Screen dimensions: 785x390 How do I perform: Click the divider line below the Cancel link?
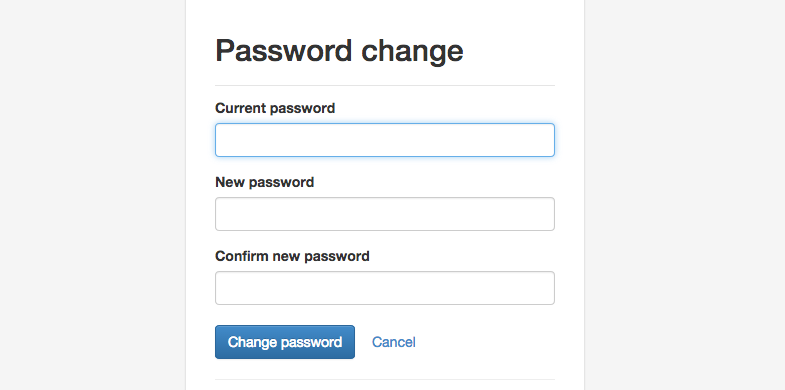[384, 379]
